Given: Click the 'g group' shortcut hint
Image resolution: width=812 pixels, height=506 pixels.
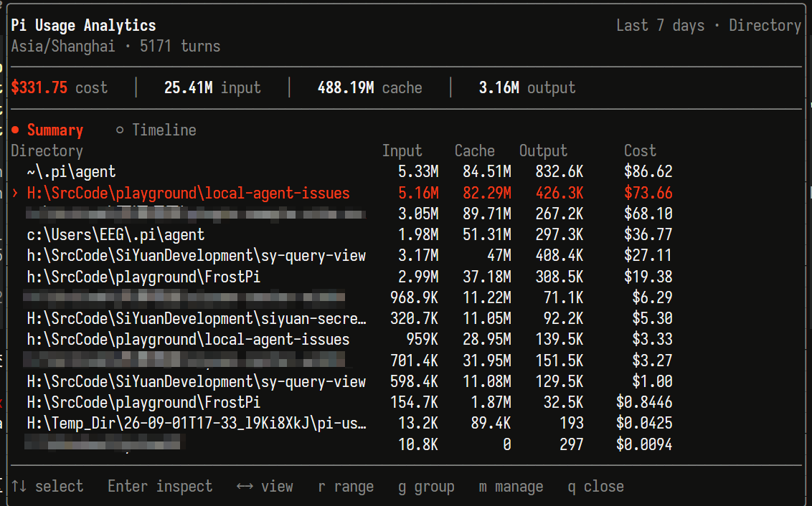Looking at the screenshot, I should click(x=426, y=487).
